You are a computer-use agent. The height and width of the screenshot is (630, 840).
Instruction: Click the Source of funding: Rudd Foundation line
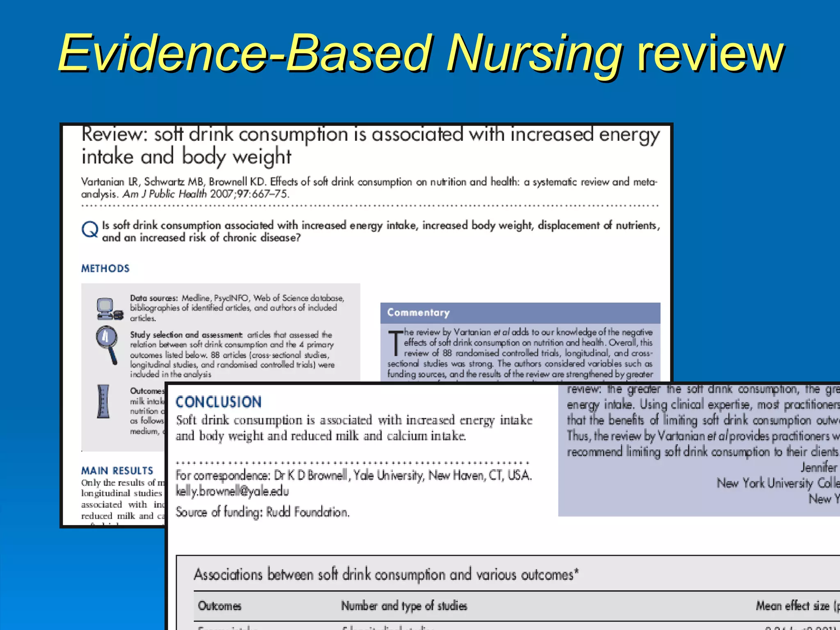pos(262,512)
